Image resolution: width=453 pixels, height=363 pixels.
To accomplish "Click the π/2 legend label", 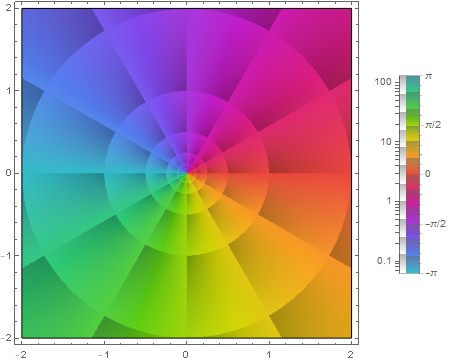I will pyautogui.click(x=433, y=125).
